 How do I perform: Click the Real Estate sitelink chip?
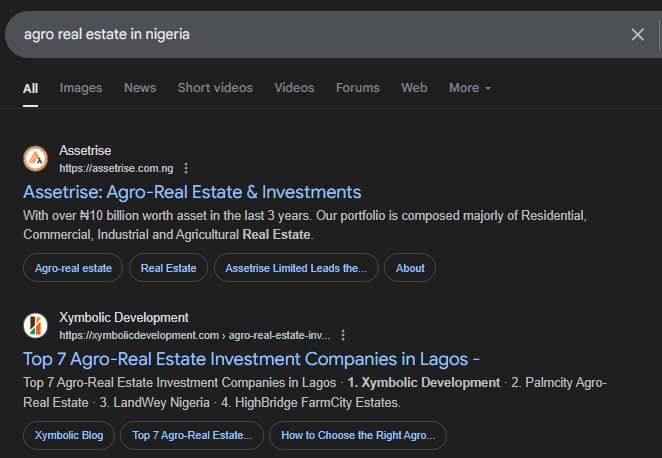tap(168, 268)
